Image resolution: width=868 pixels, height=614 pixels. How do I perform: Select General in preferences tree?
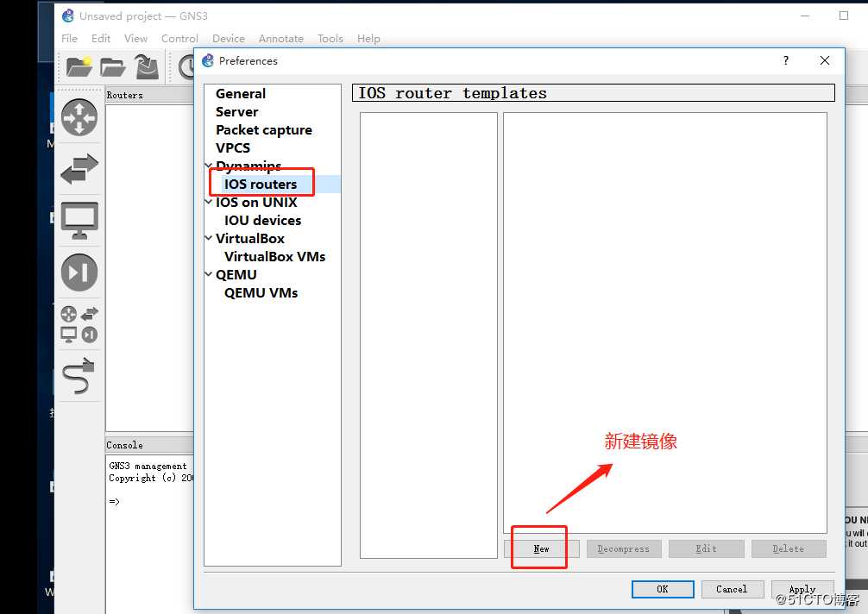(x=241, y=93)
